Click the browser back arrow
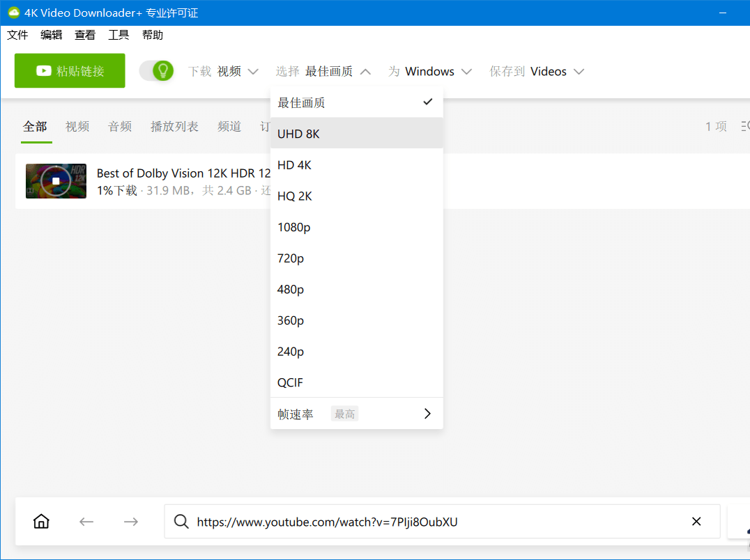 coord(86,521)
